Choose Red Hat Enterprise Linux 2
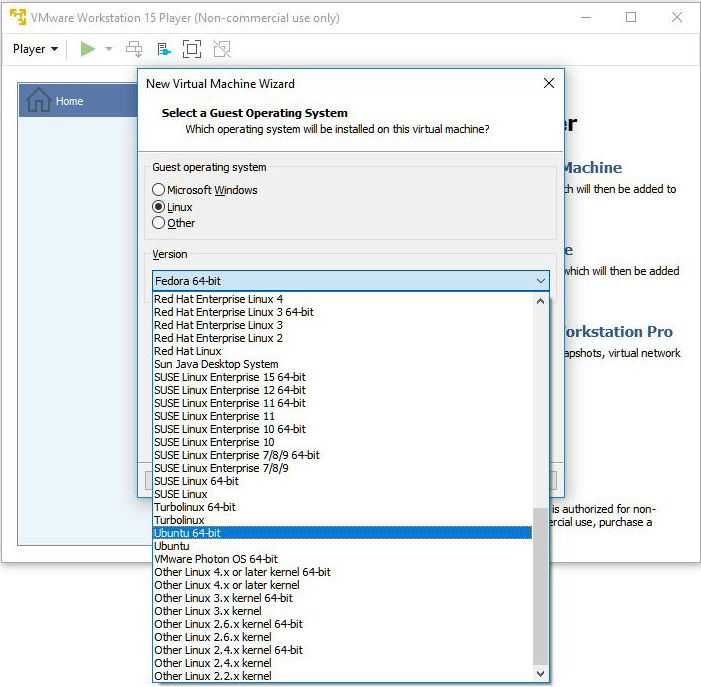Viewport: 701px width, 687px height. coord(342,338)
